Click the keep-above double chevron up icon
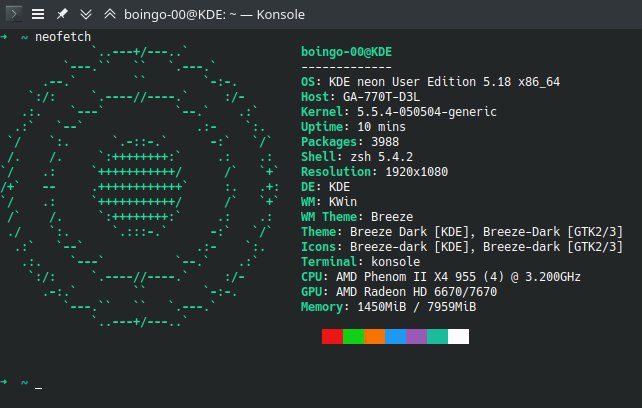This screenshot has width=642, height=408. [110, 14]
